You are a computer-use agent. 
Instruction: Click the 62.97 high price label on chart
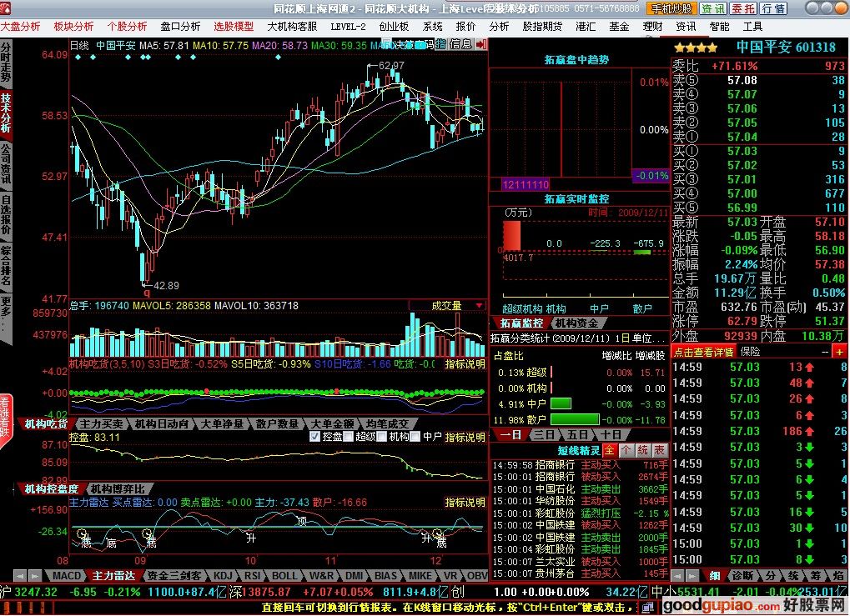391,66
